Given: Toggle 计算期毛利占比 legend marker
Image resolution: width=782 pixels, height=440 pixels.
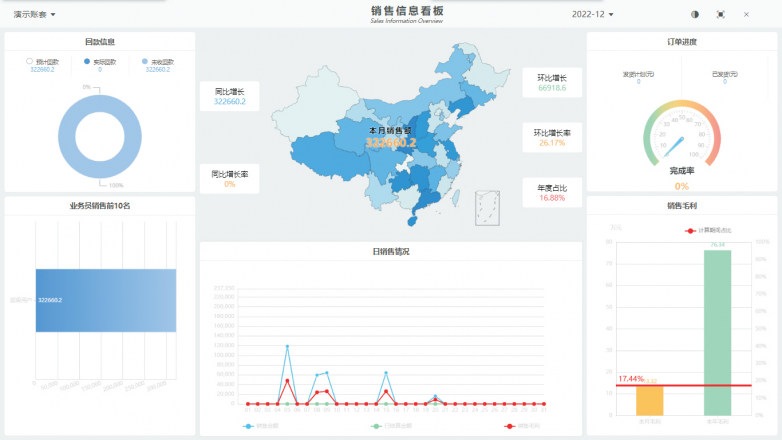Looking at the screenshot, I should pos(690,230).
